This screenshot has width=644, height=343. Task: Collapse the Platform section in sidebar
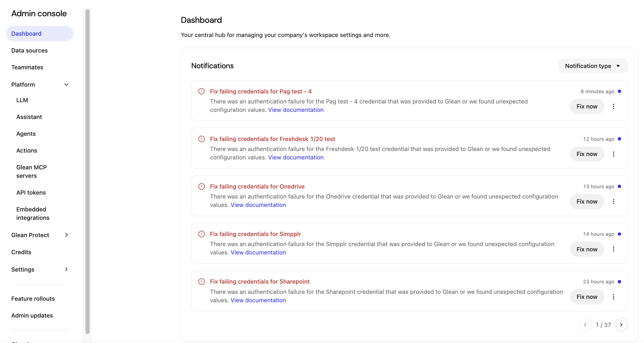click(66, 84)
